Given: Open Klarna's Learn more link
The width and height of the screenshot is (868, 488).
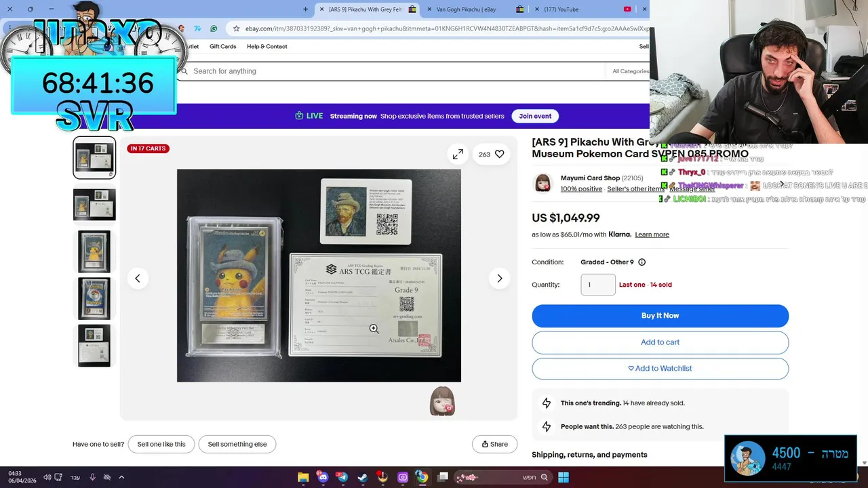Looking at the screenshot, I should (x=652, y=235).
